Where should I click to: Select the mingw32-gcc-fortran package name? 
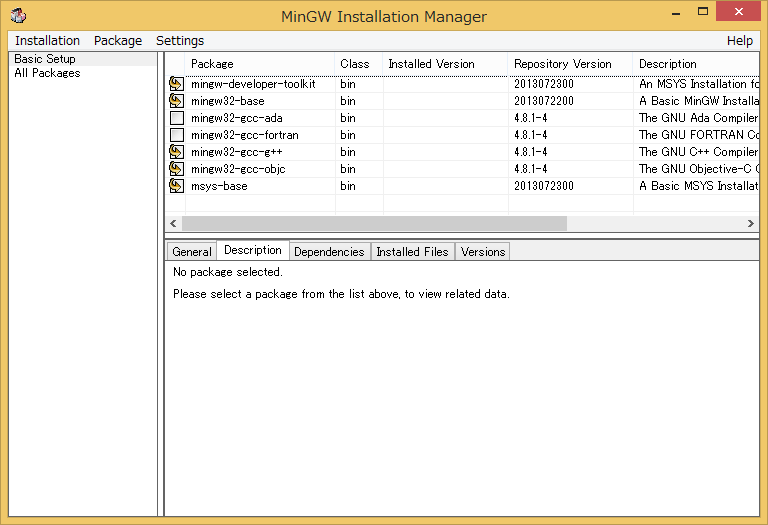point(245,135)
